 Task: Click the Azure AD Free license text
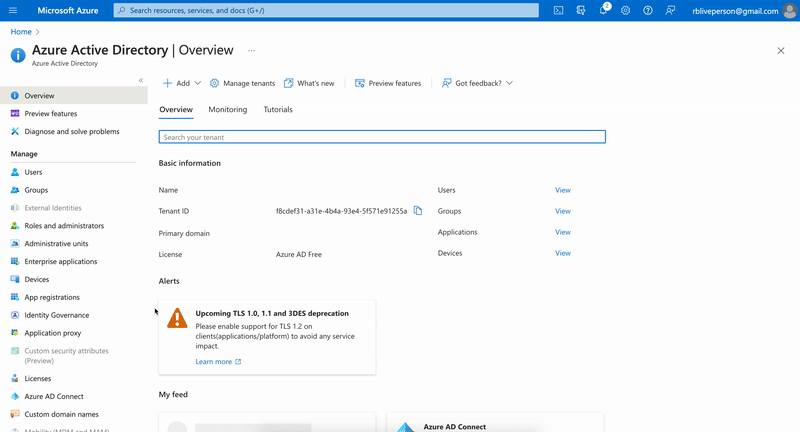click(x=299, y=255)
